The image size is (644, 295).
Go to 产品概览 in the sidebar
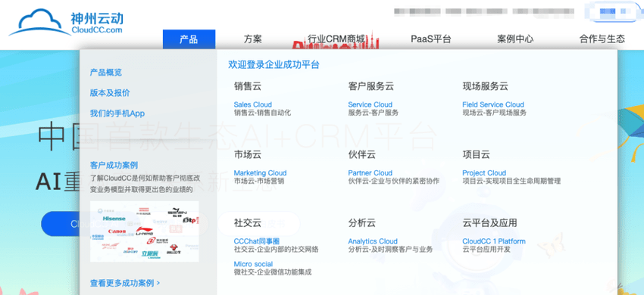click(x=106, y=73)
